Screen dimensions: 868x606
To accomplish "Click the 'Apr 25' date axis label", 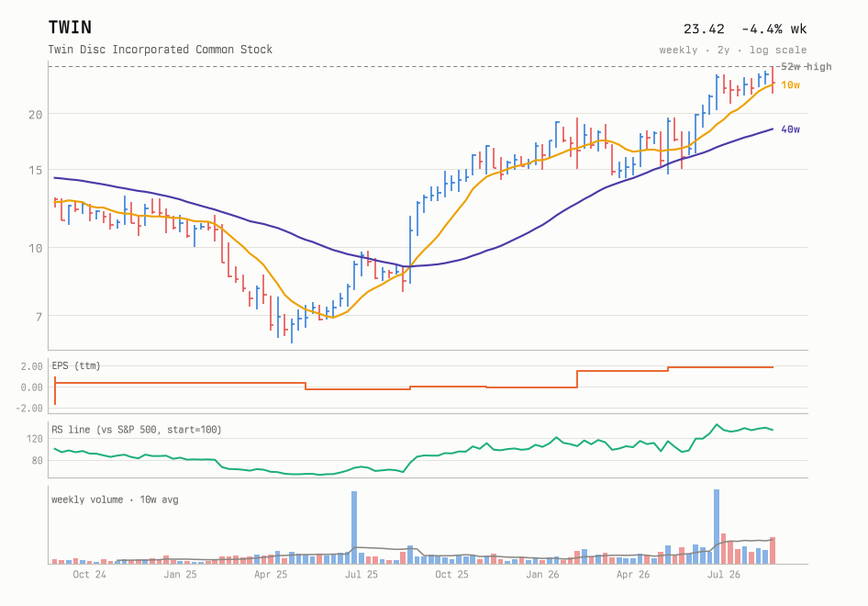I will [x=271, y=575].
